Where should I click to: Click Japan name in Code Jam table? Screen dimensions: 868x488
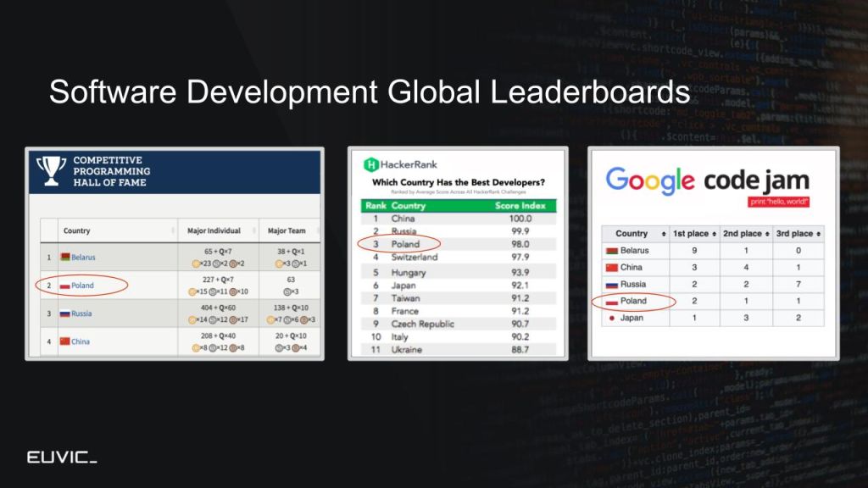[632, 319]
